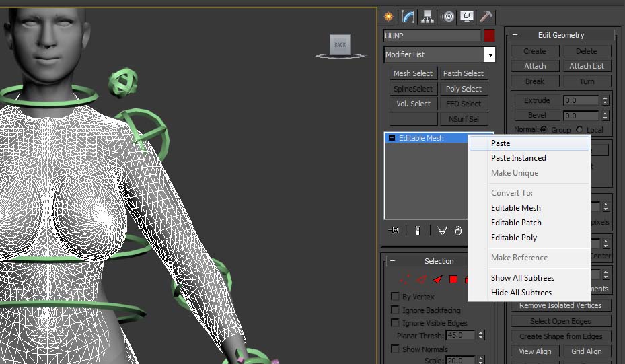Switch to the Modify panel tab
This screenshot has width=625, height=364.
(408, 17)
